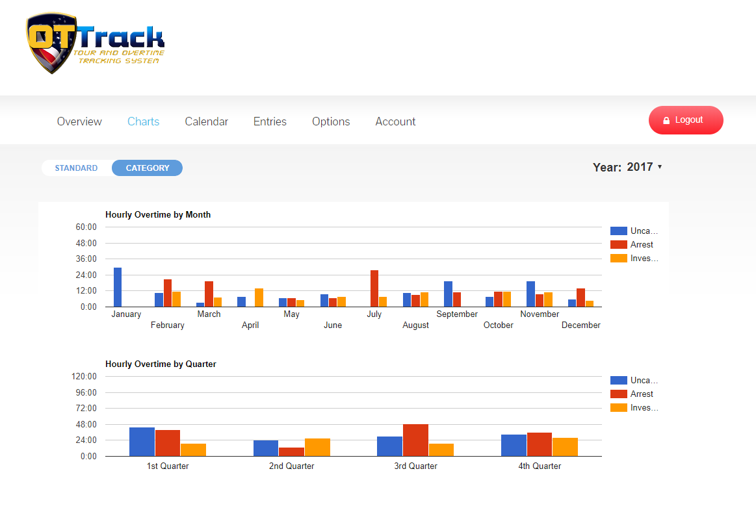Click orange legend swatch in quarterly chart
This screenshot has width=756, height=532.
pyautogui.click(x=619, y=408)
